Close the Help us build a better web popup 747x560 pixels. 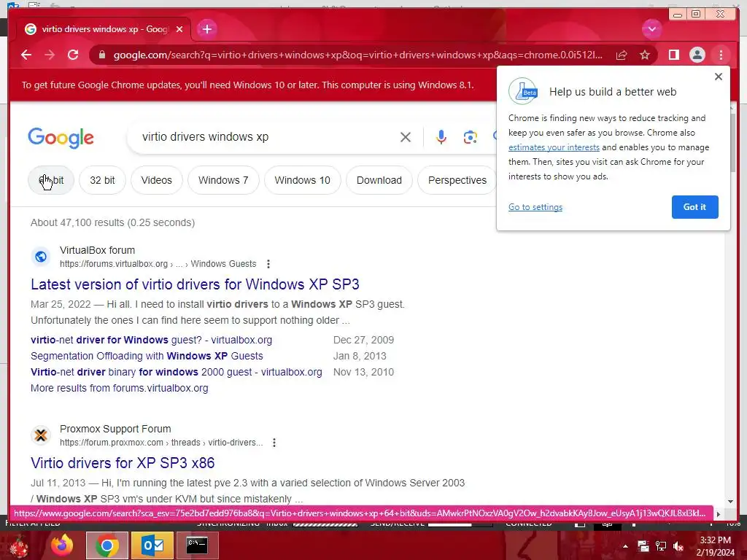click(x=719, y=76)
